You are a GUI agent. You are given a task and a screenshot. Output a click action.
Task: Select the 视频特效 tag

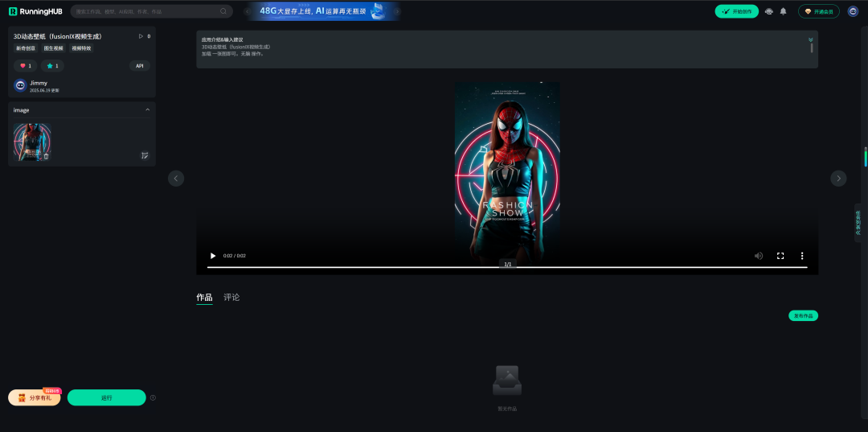[x=81, y=48]
